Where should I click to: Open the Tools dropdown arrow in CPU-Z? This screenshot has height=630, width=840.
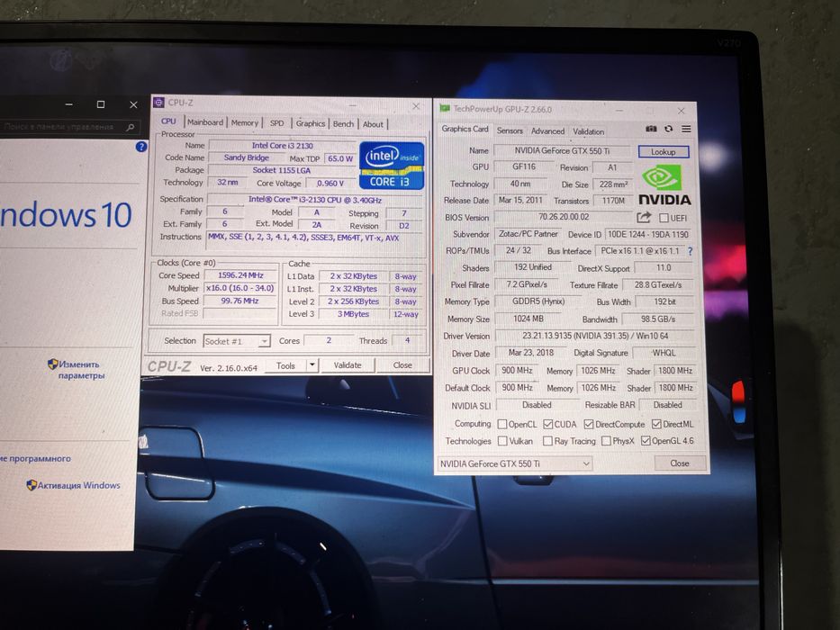tap(312, 365)
